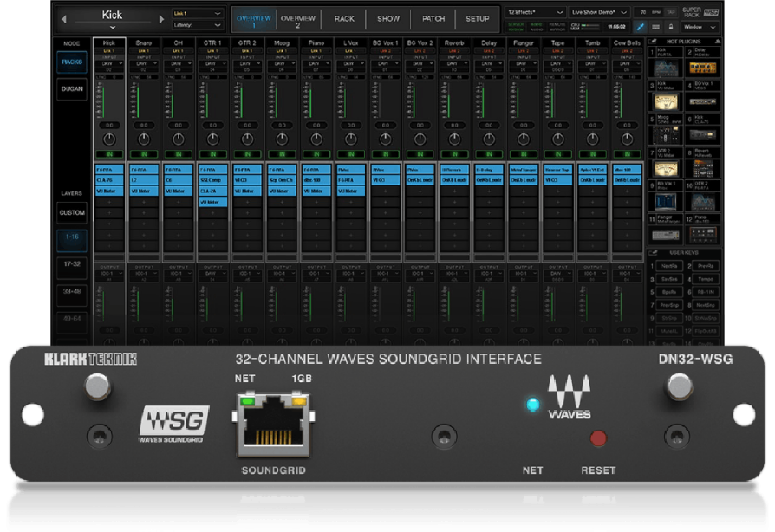This screenshot has width=775, height=532.
Task: Click the User Keys edit icon
Action: click(653, 252)
